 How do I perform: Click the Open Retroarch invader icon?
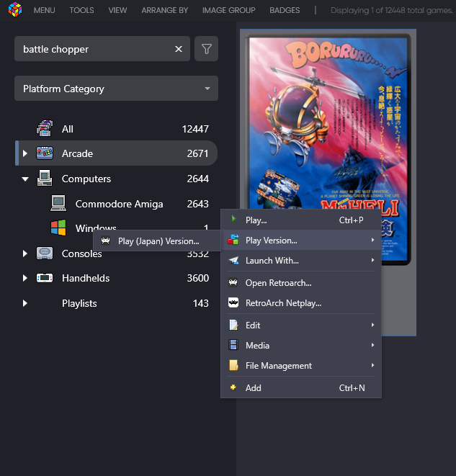coord(233,282)
